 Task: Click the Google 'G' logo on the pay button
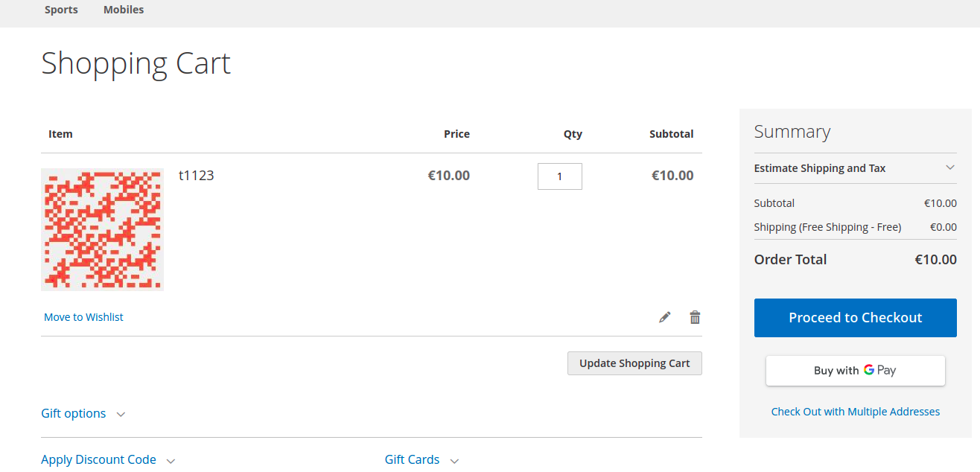pyautogui.click(x=868, y=370)
